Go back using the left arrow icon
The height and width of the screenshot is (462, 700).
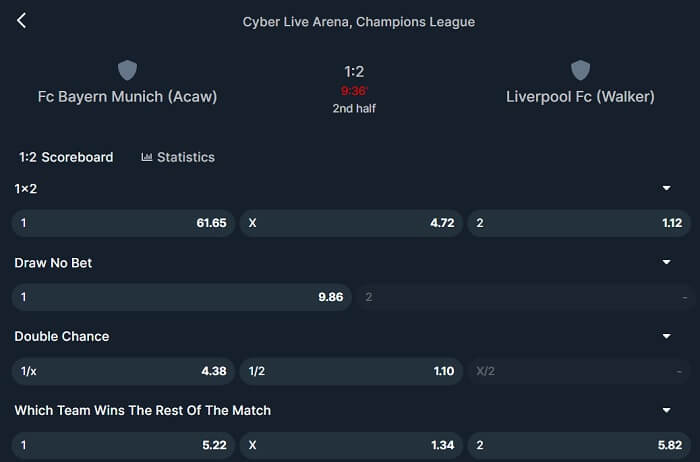click(x=21, y=21)
